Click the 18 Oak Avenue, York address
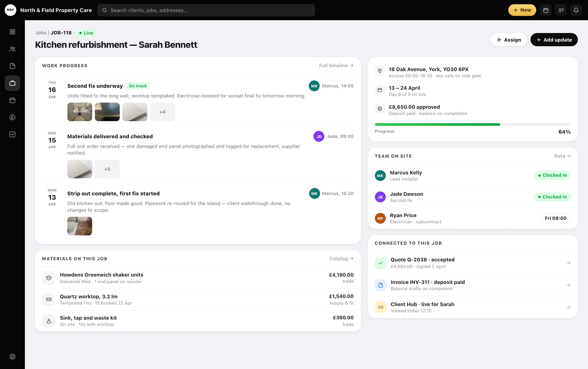This screenshot has height=369, width=588. tap(428, 69)
